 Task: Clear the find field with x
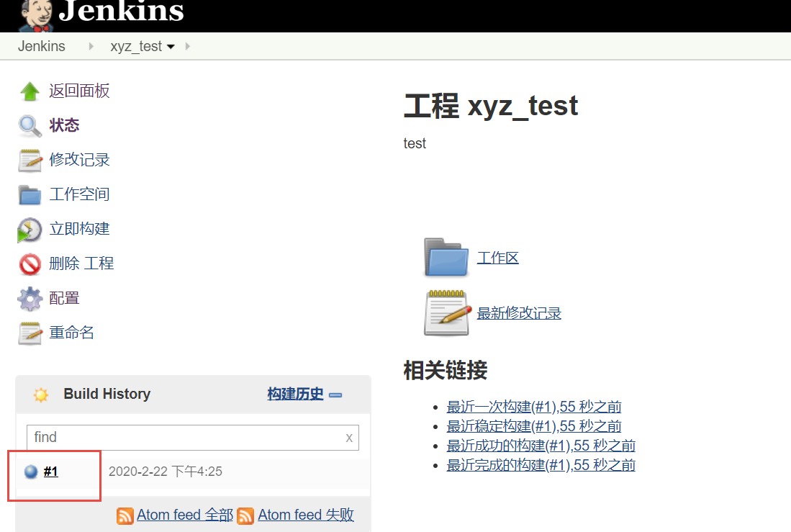(x=349, y=437)
